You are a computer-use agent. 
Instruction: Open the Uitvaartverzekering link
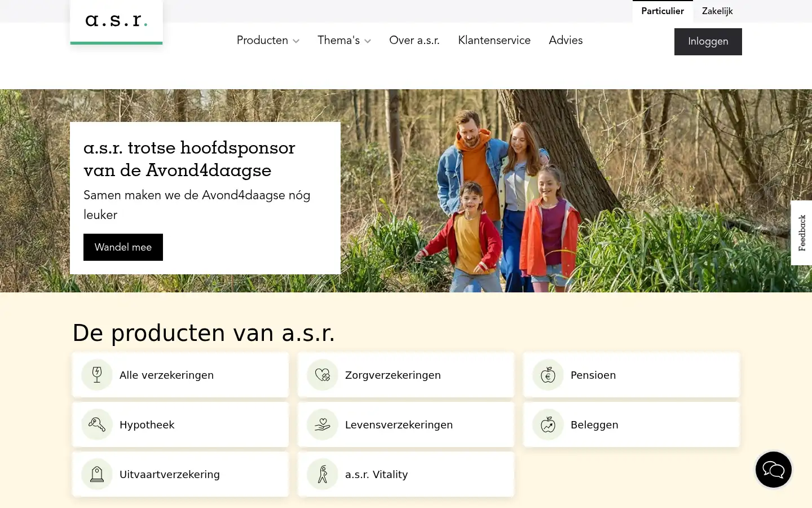[180, 474]
